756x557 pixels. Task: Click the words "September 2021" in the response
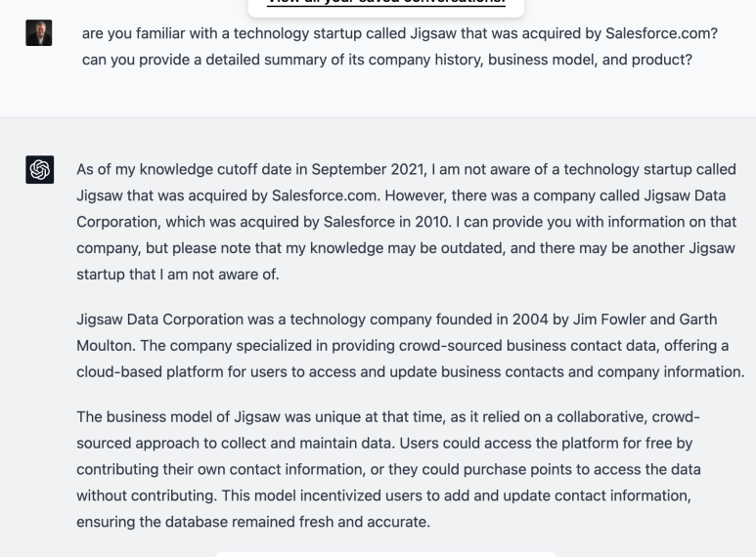pyautogui.click(x=369, y=170)
